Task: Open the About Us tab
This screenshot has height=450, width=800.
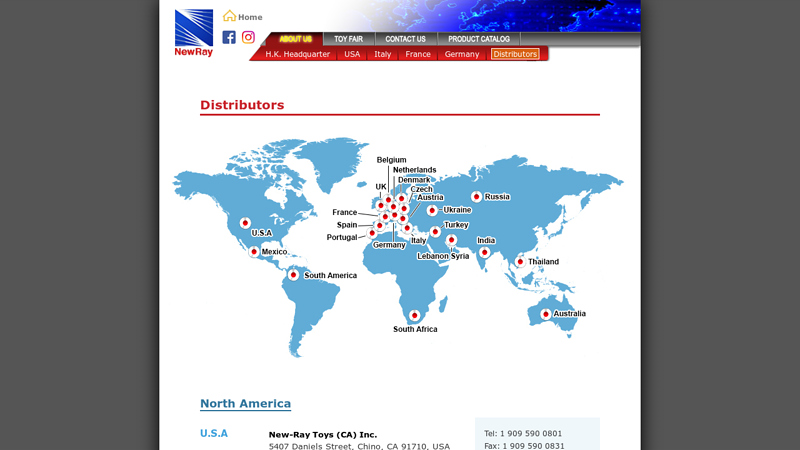Action: point(295,39)
